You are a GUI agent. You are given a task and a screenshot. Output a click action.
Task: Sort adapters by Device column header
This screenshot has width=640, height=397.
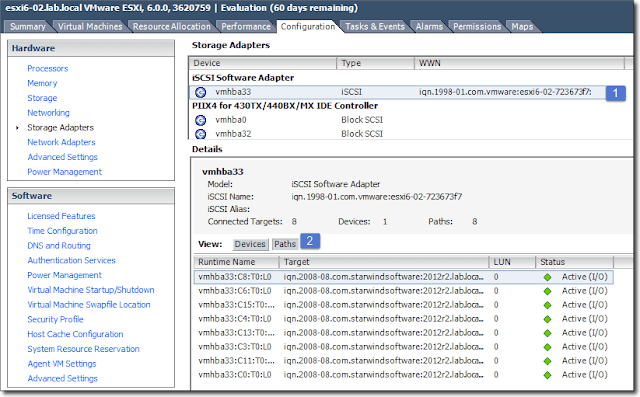[x=262, y=63]
